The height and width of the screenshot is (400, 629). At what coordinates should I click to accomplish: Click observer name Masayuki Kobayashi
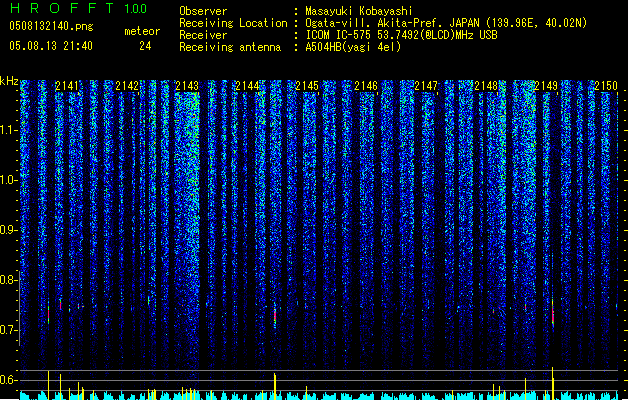(359, 11)
